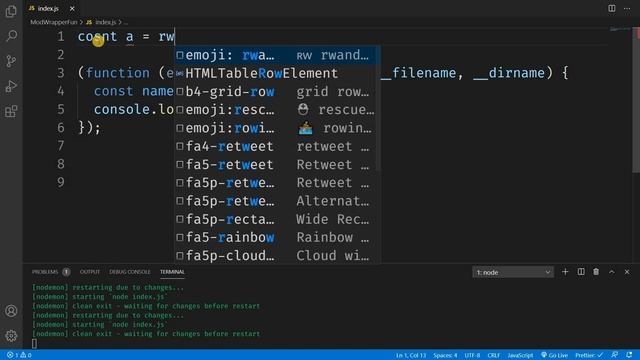Viewport: 640px width, 360px height.
Task: Change CRLF end-of-line sequence
Action: coord(493,355)
